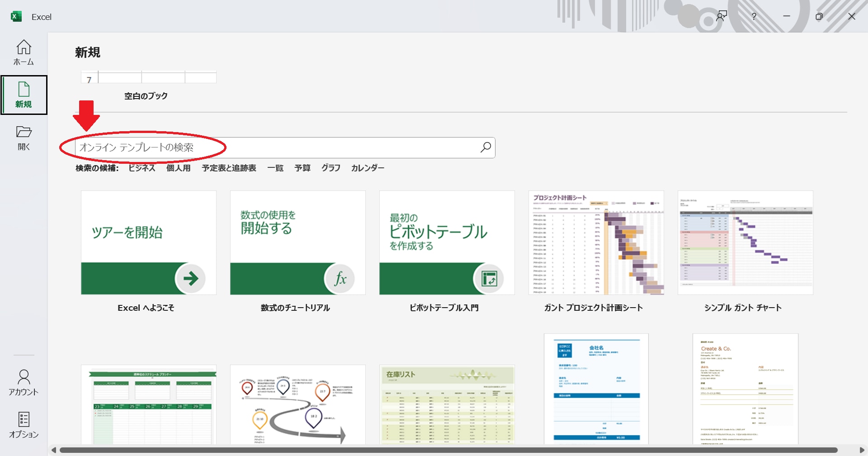Click the help question mark icon
The width and height of the screenshot is (868, 456).
(754, 16)
